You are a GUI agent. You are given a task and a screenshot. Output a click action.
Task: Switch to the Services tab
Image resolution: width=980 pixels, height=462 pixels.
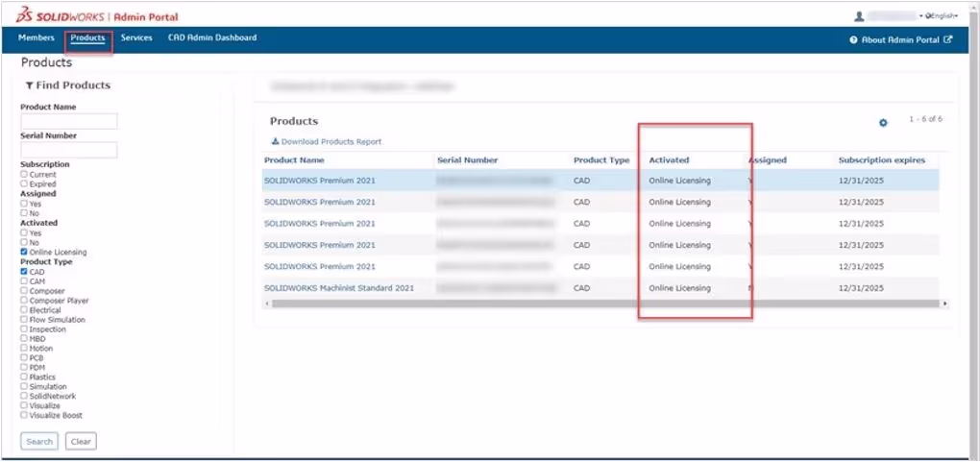[x=136, y=38]
